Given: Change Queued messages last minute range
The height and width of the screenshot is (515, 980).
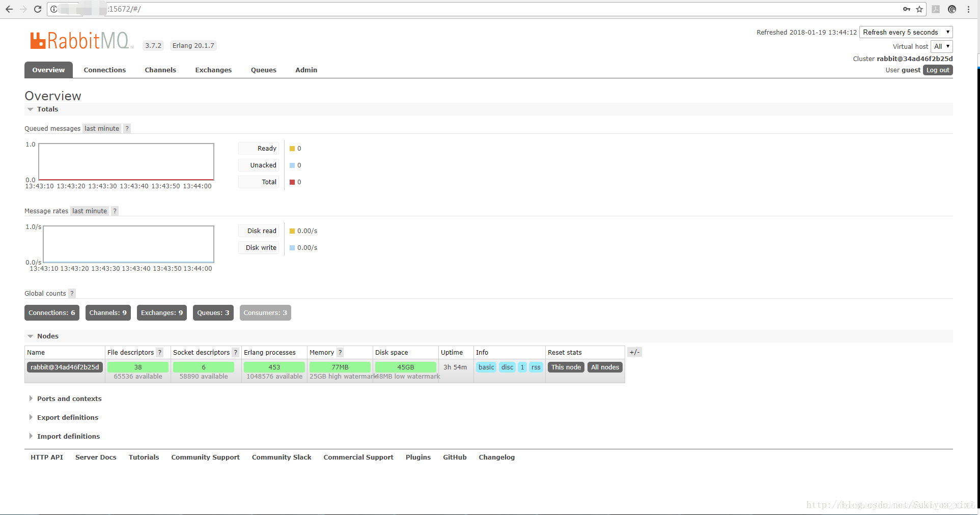Looking at the screenshot, I should (x=102, y=129).
